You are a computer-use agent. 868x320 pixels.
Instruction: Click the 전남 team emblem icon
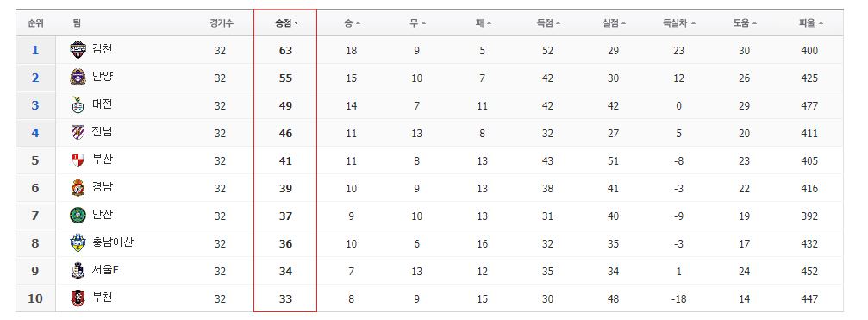tap(78, 132)
